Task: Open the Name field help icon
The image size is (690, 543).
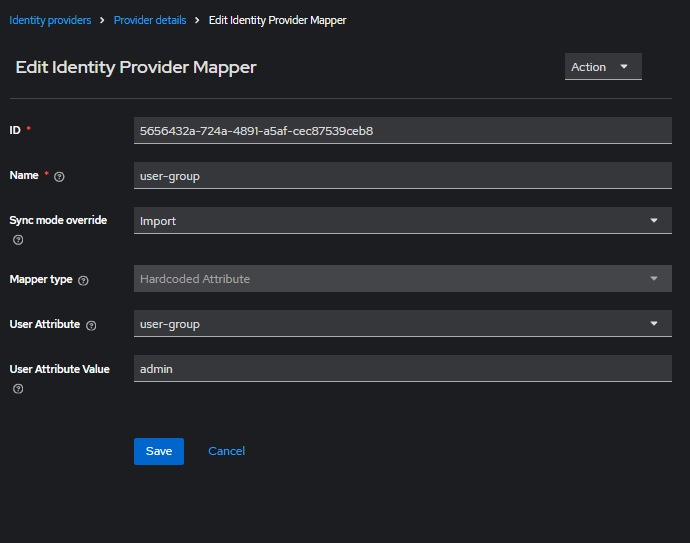Action: 59,176
